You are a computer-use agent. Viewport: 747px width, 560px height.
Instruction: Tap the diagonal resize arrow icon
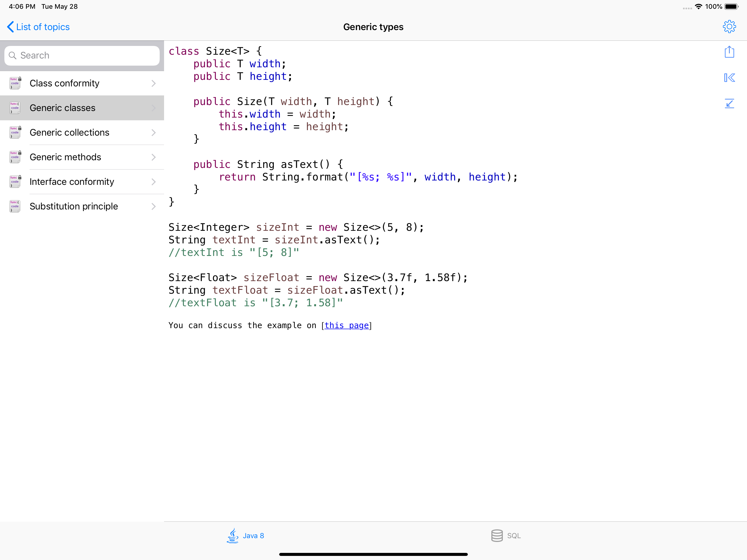(x=730, y=104)
